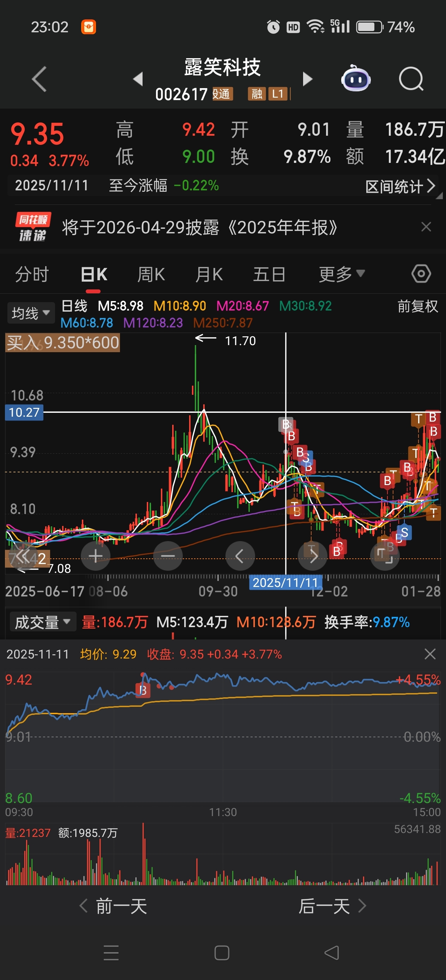Tap the 11.70 high price annotation
The image size is (446, 980).
pos(240,341)
